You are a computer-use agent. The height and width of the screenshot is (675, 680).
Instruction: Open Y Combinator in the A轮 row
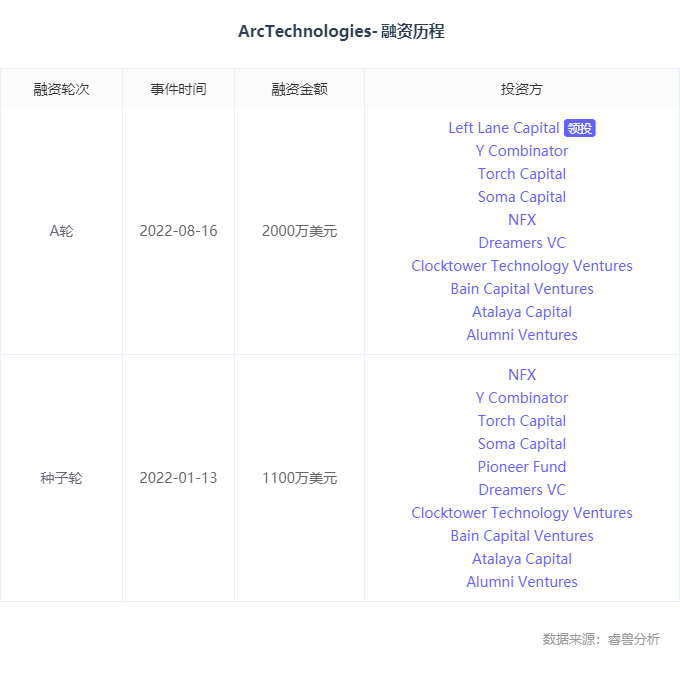[522, 151]
